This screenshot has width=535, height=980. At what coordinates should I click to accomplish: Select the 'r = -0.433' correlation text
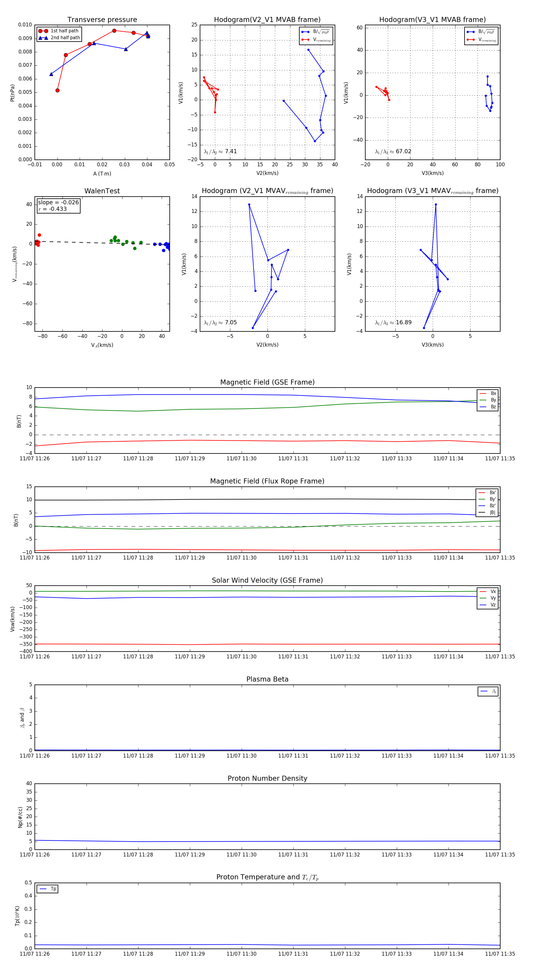(53, 209)
